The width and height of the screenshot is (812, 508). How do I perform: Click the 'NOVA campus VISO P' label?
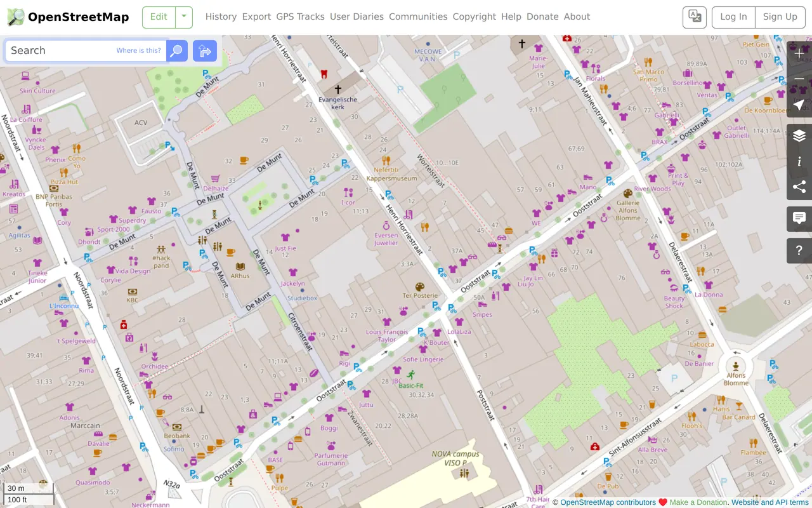pyautogui.click(x=455, y=458)
